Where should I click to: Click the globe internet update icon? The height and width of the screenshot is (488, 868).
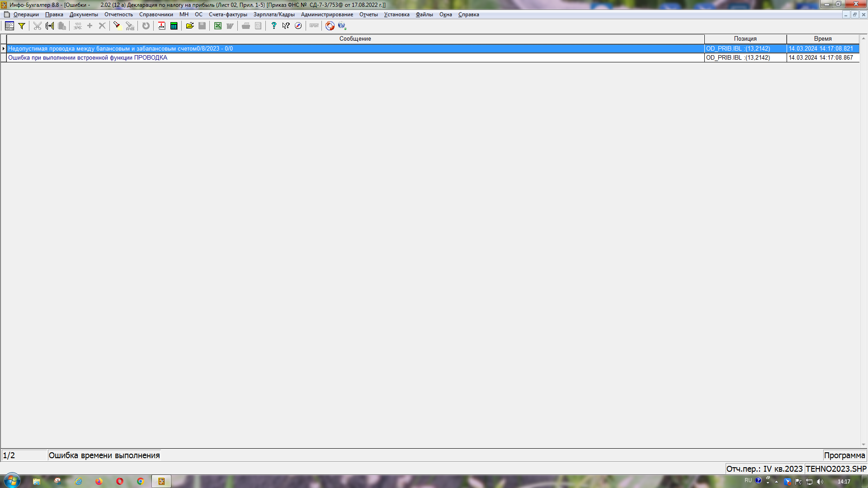[x=342, y=26]
